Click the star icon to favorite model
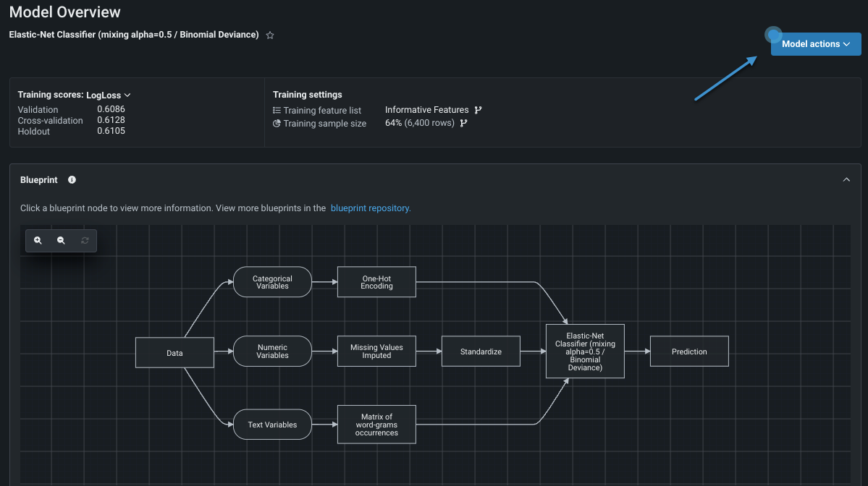Screen dimensions: 868x486 [270, 35]
